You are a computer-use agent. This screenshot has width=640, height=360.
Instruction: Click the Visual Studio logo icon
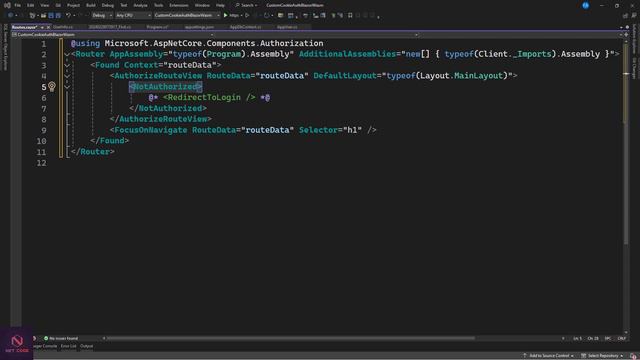coord(7,5)
